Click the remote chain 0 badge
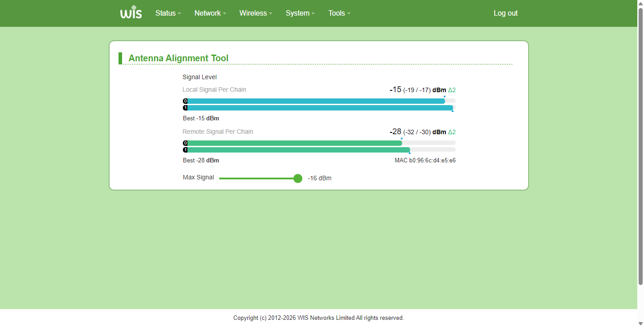The image size is (644, 327). (x=185, y=143)
